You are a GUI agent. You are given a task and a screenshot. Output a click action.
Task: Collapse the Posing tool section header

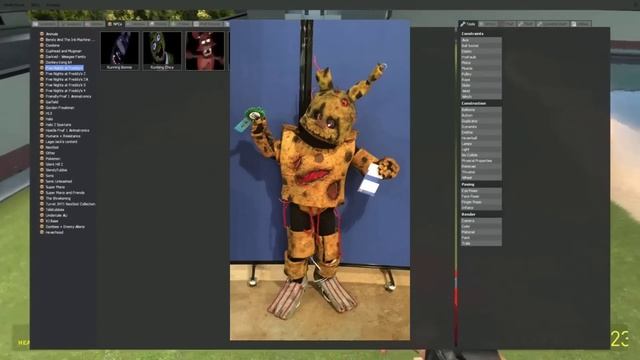pyautogui.click(x=481, y=184)
